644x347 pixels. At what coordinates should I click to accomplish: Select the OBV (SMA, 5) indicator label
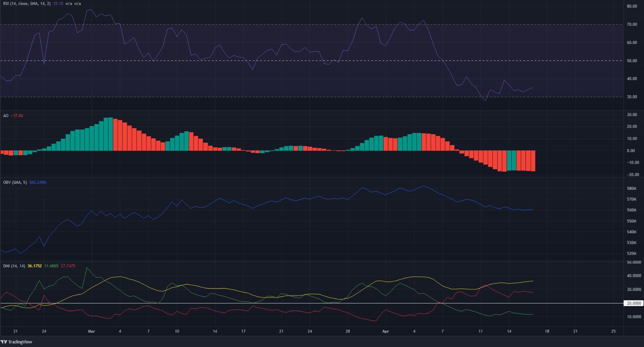pos(15,183)
